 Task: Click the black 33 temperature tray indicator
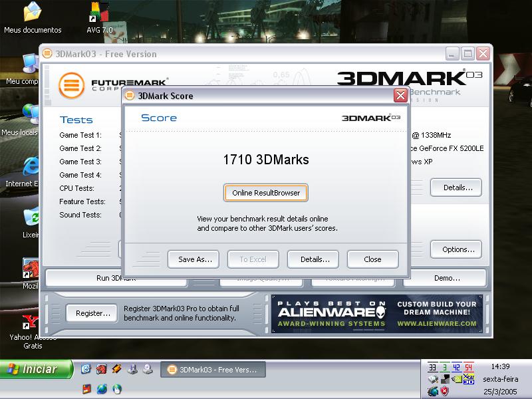pyautogui.click(x=432, y=367)
